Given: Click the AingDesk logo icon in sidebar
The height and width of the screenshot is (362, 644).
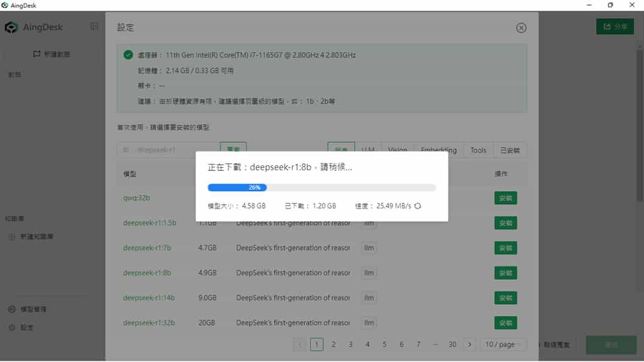Looking at the screenshot, I should [11, 27].
